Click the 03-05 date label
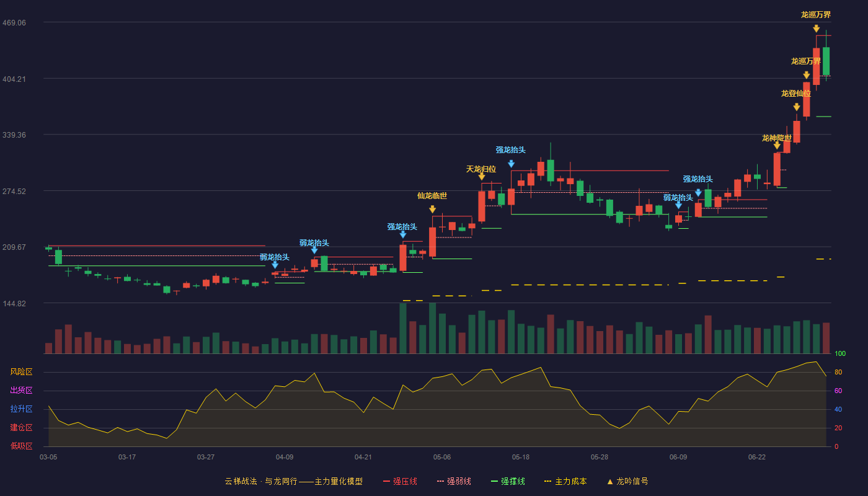 [x=48, y=457]
